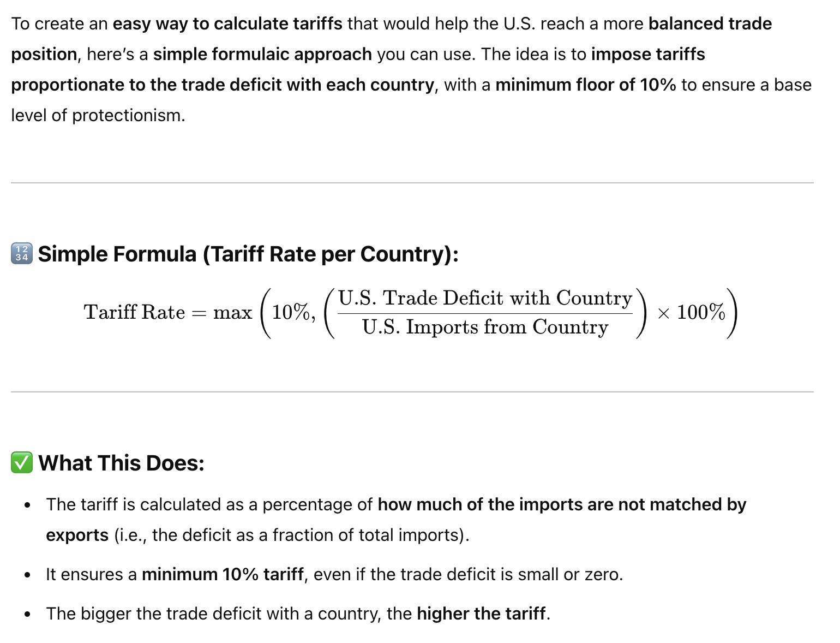The image size is (840, 643).
Task: Click the "max" function in the formula
Action: click(232, 313)
